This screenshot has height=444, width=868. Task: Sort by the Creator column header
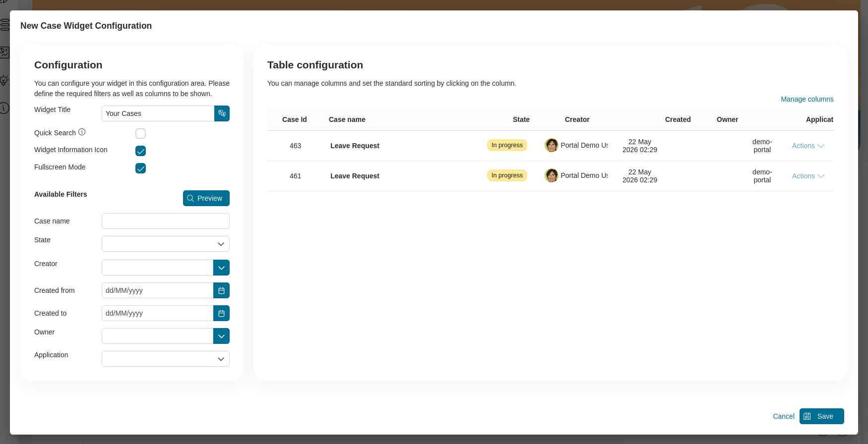577,119
